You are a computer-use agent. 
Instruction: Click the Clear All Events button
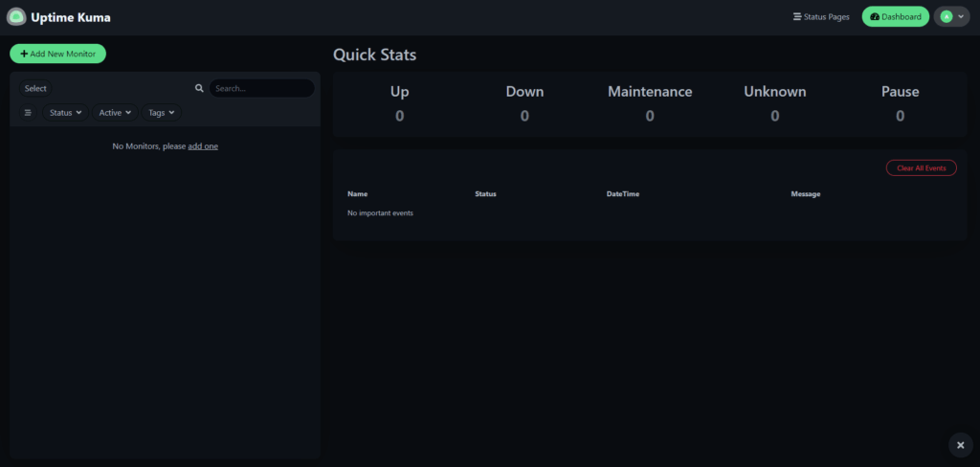click(921, 168)
